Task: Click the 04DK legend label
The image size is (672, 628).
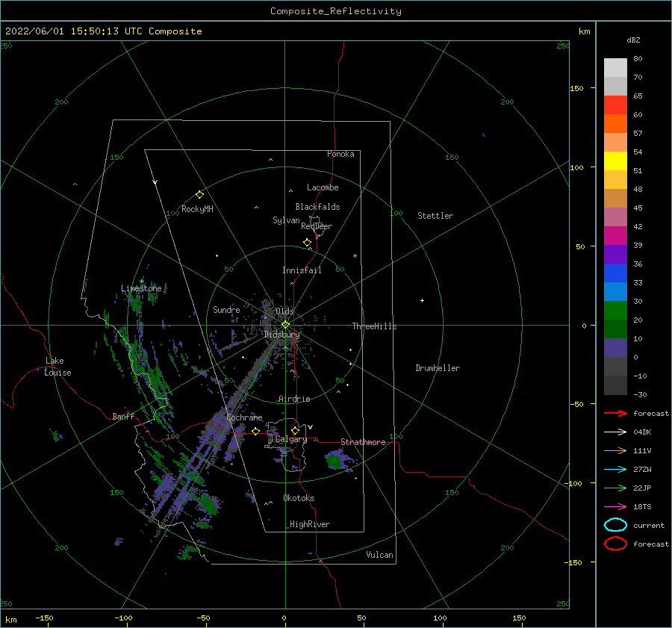Action: pyautogui.click(x=642, y=432)
